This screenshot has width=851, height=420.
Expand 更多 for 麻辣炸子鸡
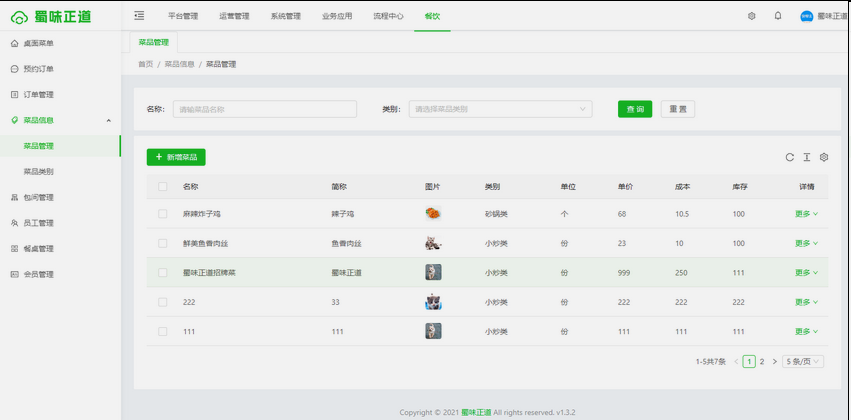806,214
